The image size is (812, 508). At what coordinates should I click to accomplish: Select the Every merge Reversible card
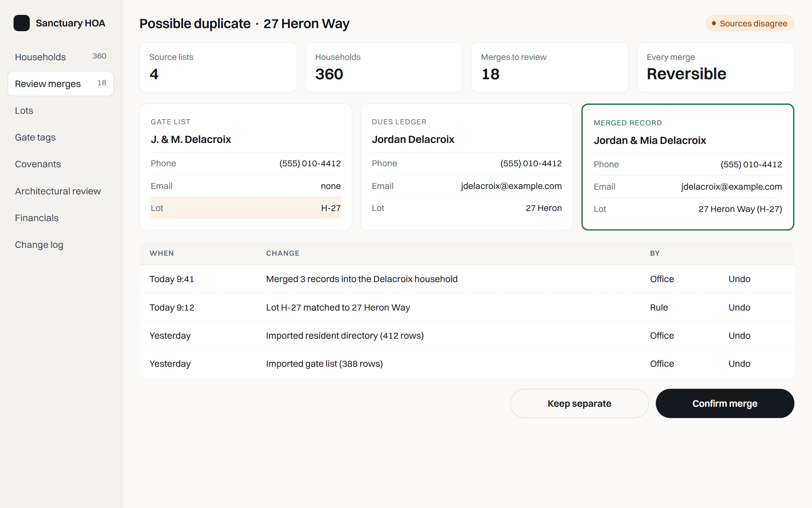716,67
